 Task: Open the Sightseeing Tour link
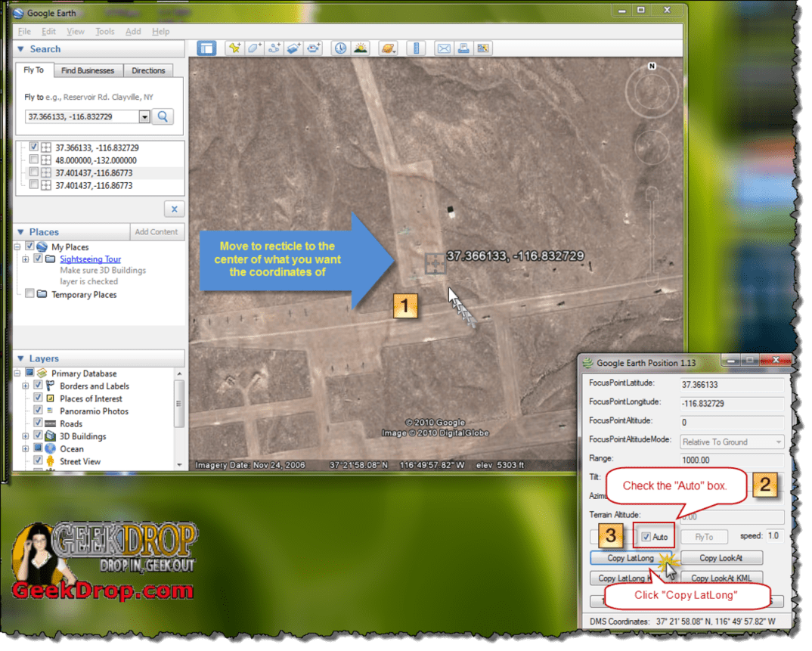90,259
